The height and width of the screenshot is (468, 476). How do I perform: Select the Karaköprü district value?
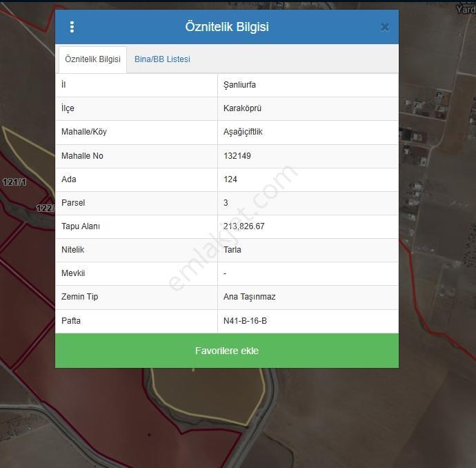(x=242, y=108)
